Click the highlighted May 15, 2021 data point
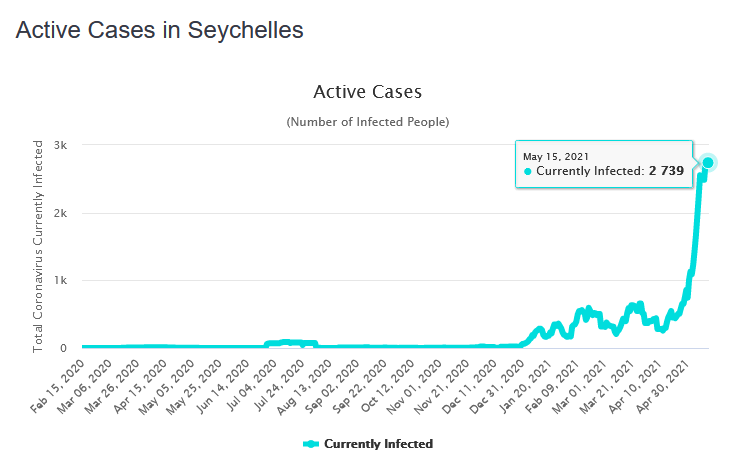Viewport: 739px width, 472px height. click(707, 163)
